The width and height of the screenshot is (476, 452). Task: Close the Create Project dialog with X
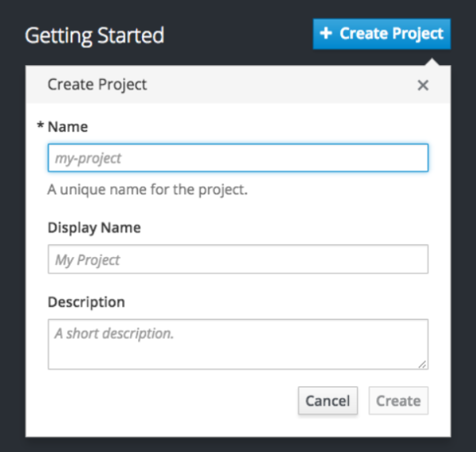click(423, 85)
